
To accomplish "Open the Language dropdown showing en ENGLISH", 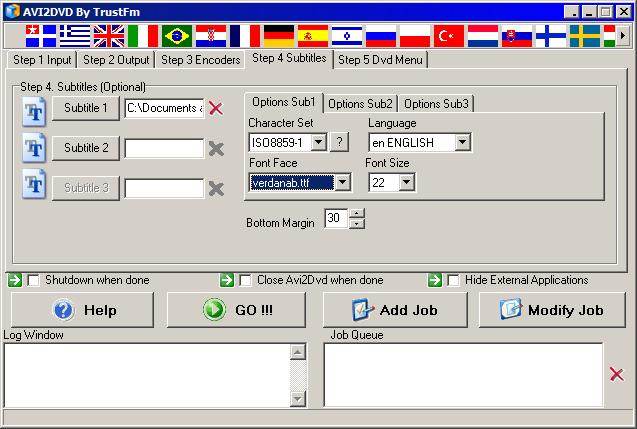I will point(463,142).
